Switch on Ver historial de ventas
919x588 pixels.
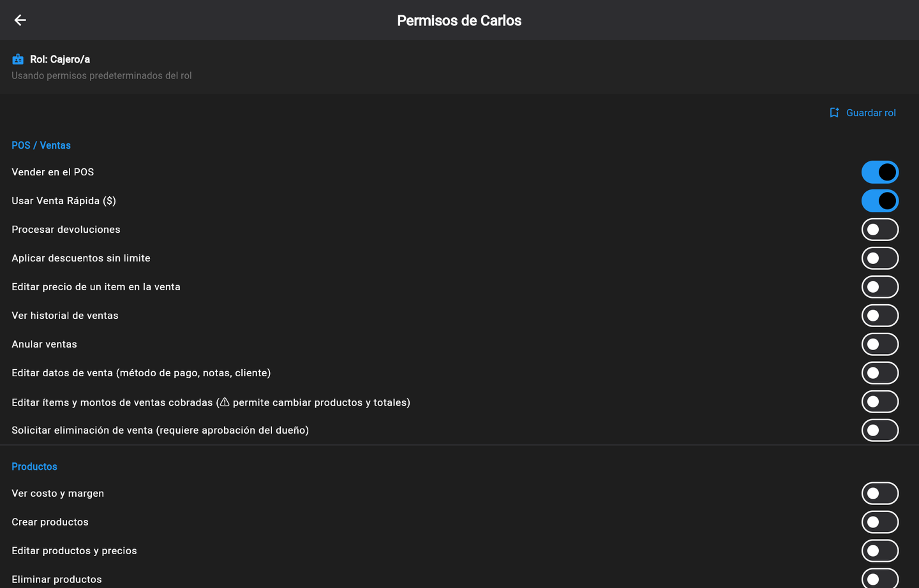point(880,316)
